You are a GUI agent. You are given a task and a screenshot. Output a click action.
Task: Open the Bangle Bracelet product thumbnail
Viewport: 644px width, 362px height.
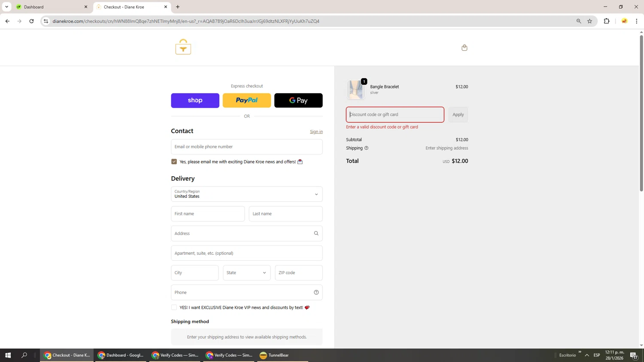tap(355, 89)
